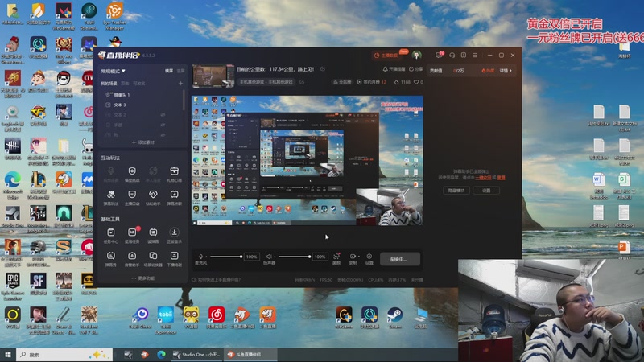
Task: Open the 录制 record options dropdown arrow
Action: coord(358,257)
